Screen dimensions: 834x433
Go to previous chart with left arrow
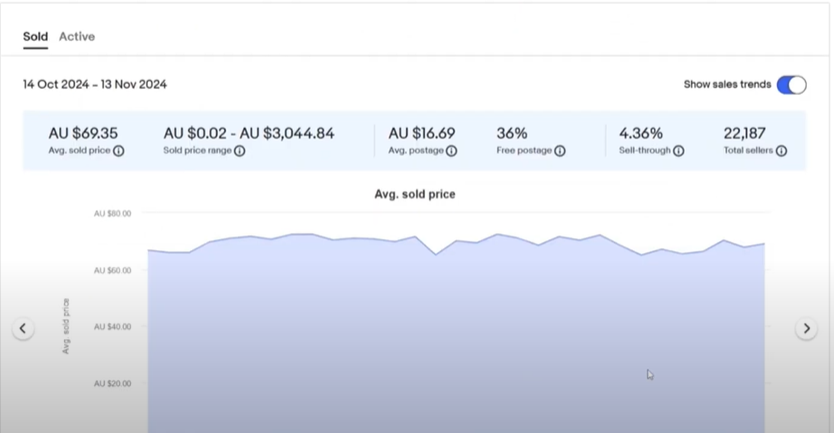point(23,329)
